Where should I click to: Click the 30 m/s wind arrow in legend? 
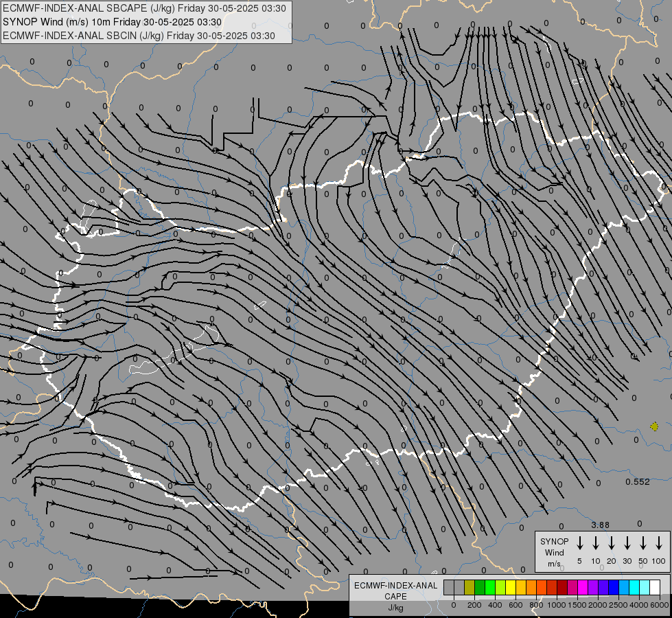627,542
